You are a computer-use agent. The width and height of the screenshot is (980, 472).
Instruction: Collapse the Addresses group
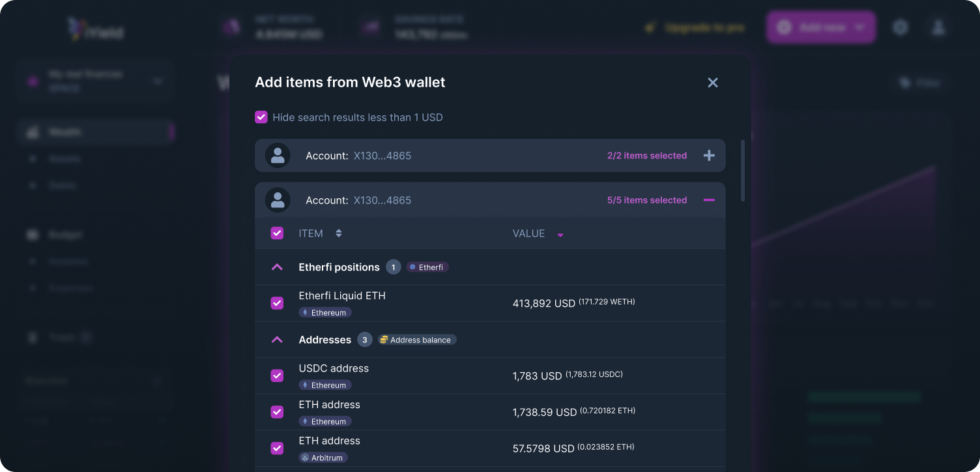[276, 339]
